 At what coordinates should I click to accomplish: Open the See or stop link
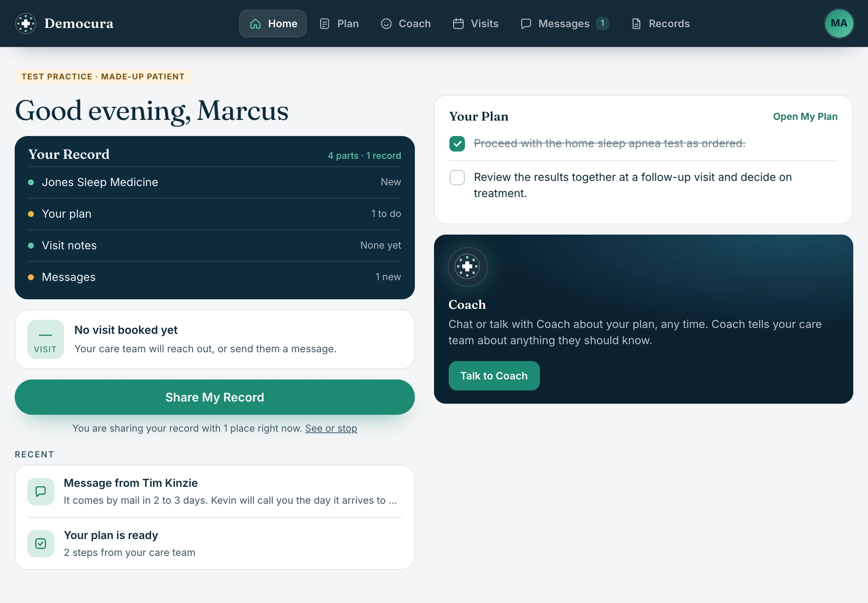coord(331,428)
